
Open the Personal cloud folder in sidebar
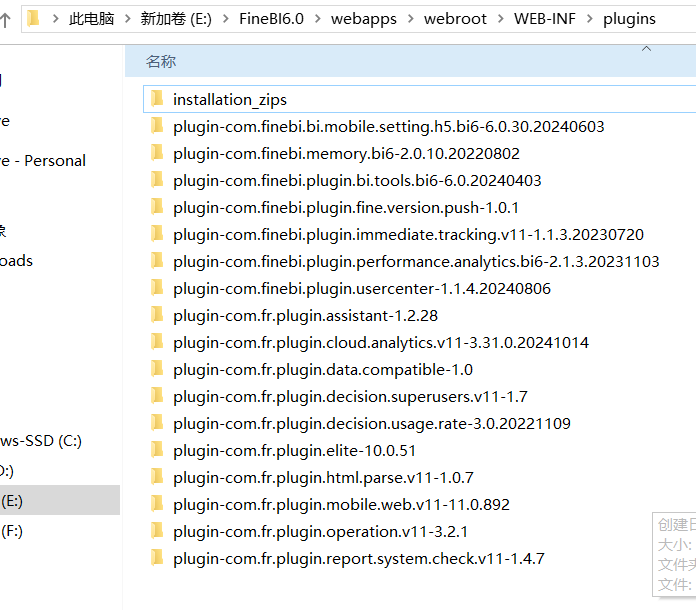(x=43, y=161)
